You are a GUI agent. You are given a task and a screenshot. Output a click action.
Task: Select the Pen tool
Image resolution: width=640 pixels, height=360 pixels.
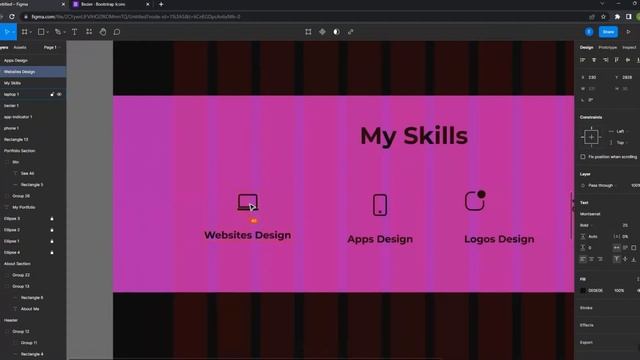[x=58, y=32]
